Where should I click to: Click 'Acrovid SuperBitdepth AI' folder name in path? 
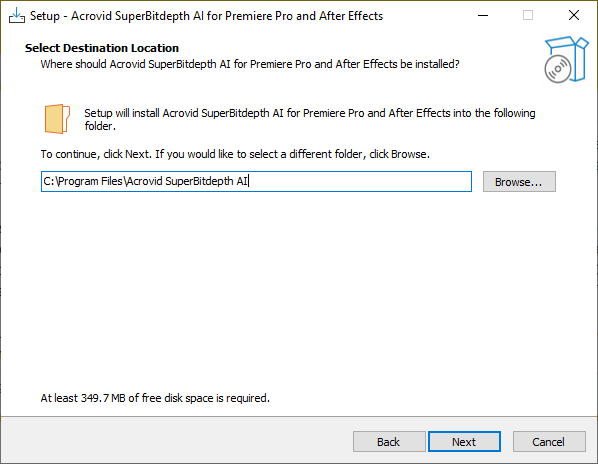187,181
